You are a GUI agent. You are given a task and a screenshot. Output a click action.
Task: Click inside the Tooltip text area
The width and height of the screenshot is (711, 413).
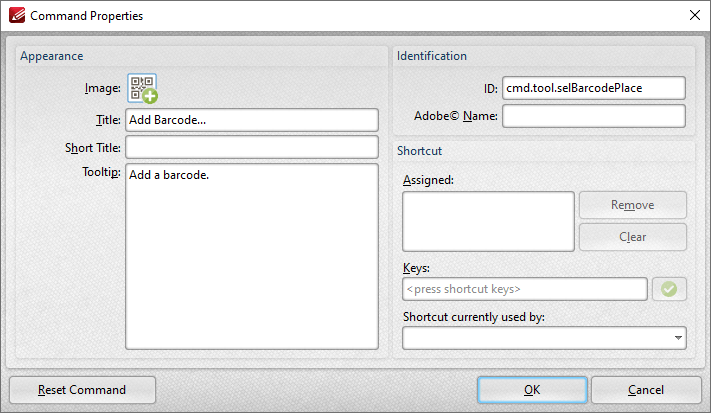[252, 256]
